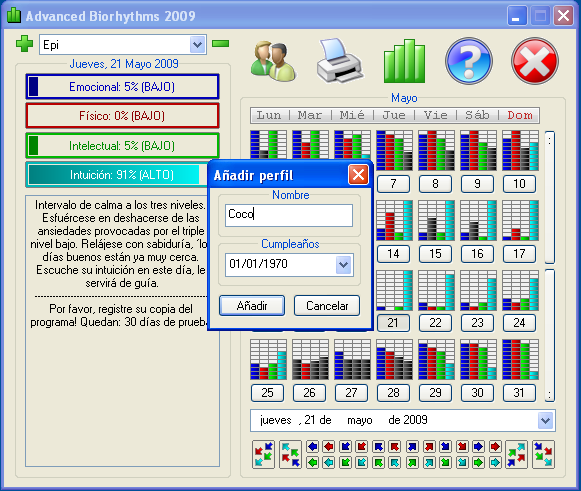Open the Epi profile dropdown
The height and width of the screenshot is (491, 581).
point(197,45)
